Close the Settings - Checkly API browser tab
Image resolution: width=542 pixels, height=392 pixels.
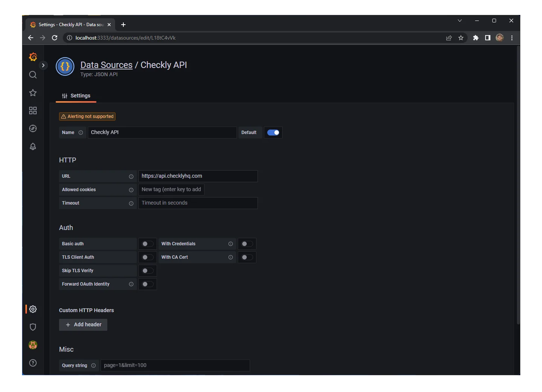point(109,25)
